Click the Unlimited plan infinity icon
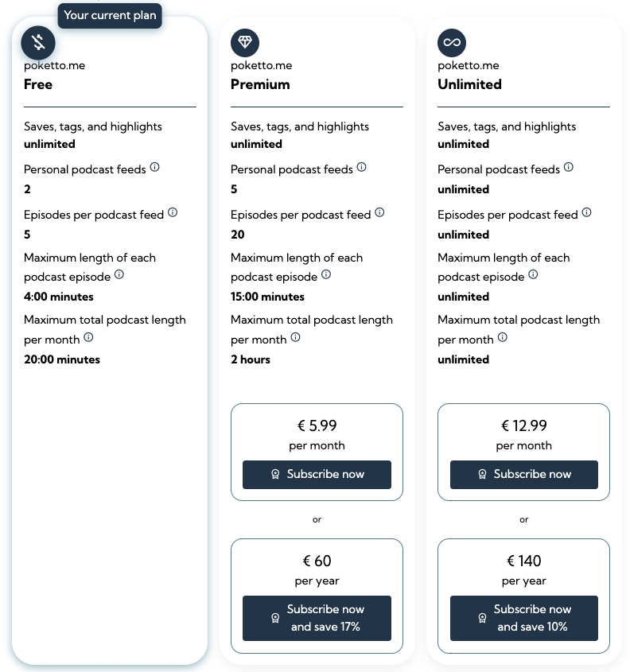 click(452, 42)
